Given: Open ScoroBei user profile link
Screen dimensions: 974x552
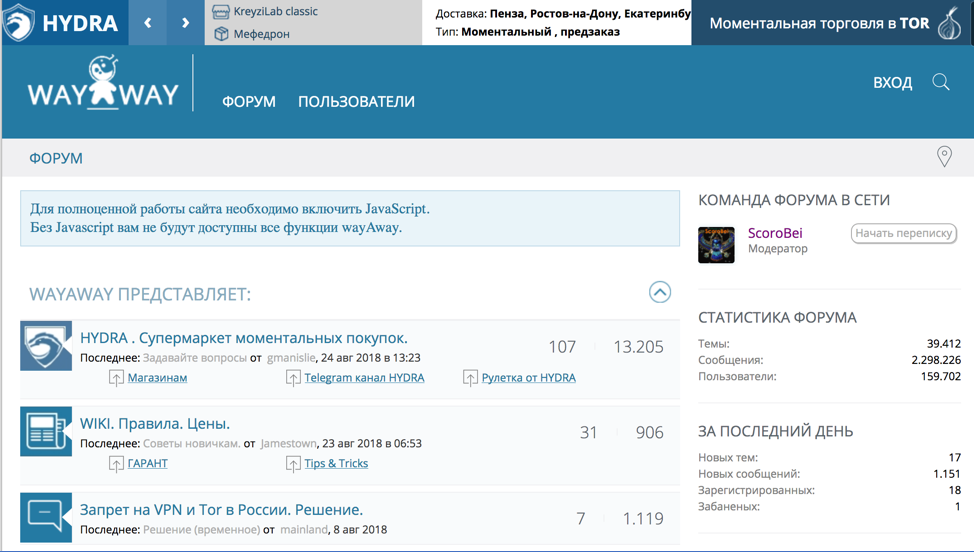Looking at the screenshot, I should pos(775,233).
